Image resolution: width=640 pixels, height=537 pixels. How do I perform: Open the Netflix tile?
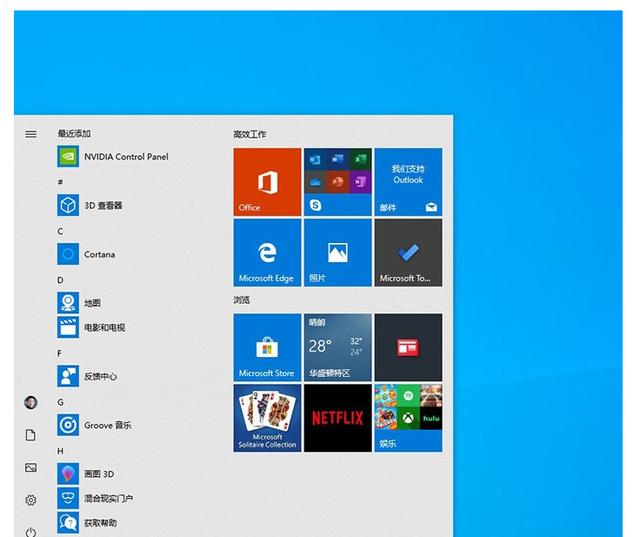[x=337, y=418]
